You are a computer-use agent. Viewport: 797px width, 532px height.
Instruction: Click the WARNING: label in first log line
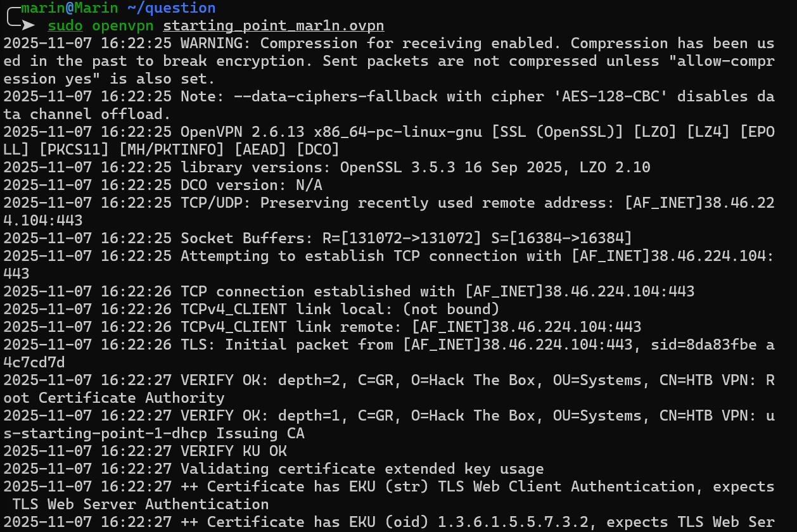click(x=215, y=43)
